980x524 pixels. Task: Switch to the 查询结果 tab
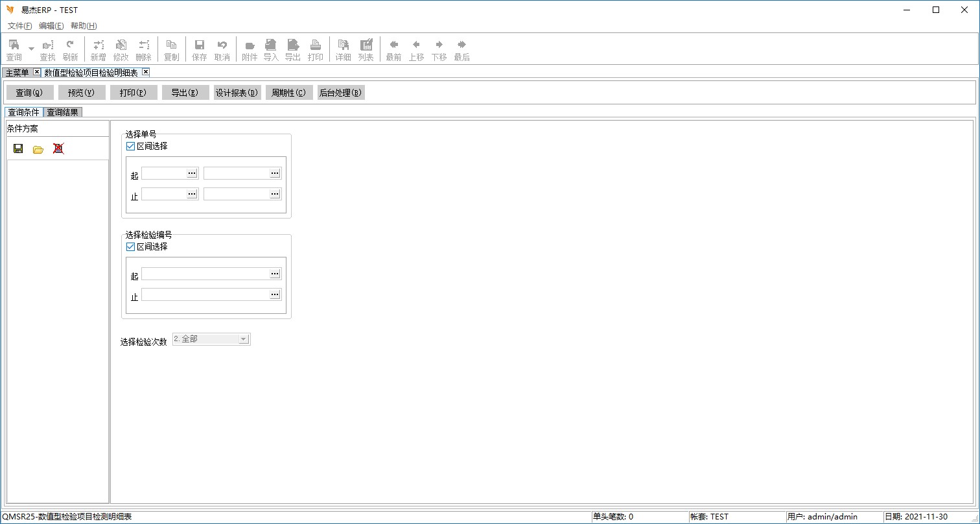point(62,112)
